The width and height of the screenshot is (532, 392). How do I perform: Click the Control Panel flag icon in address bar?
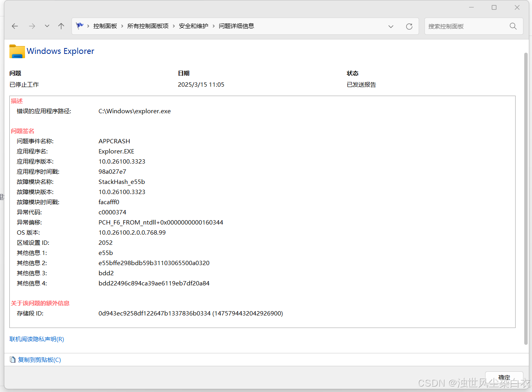80,26
